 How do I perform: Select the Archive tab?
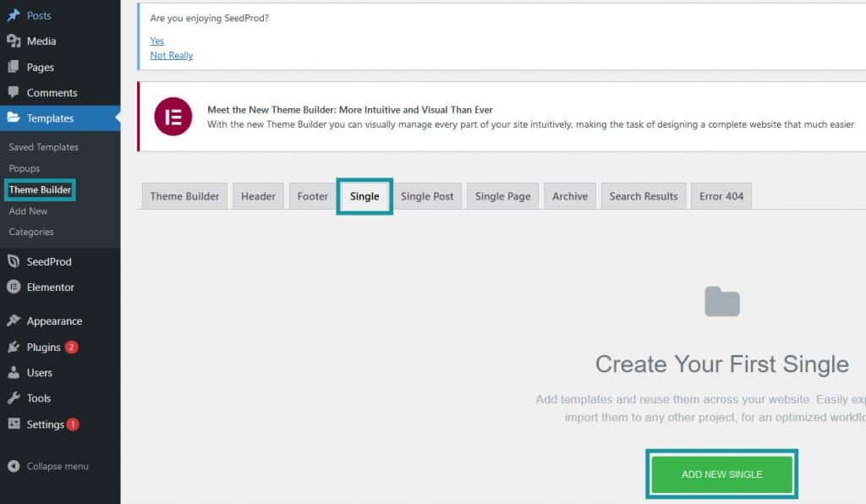coord(569,195)
